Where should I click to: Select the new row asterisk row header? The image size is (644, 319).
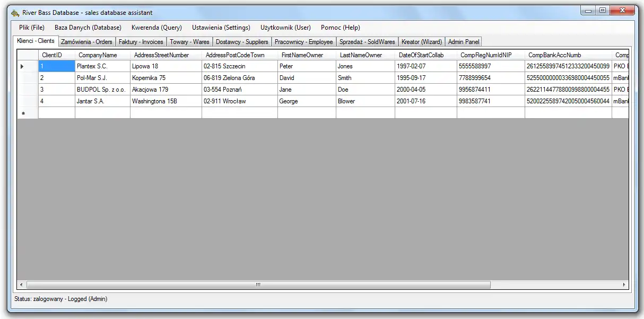pos(28,113)
